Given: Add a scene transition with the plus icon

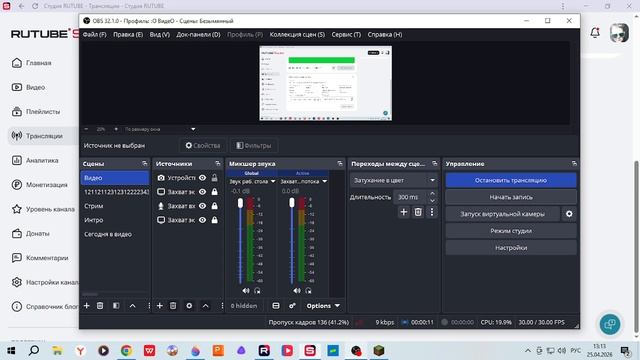Looking at the screenshot, I should pos(404,212).
